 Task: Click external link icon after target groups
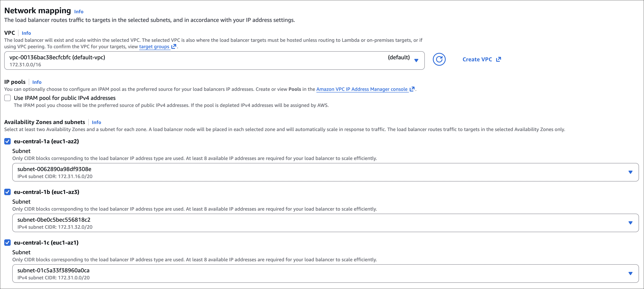174,46
